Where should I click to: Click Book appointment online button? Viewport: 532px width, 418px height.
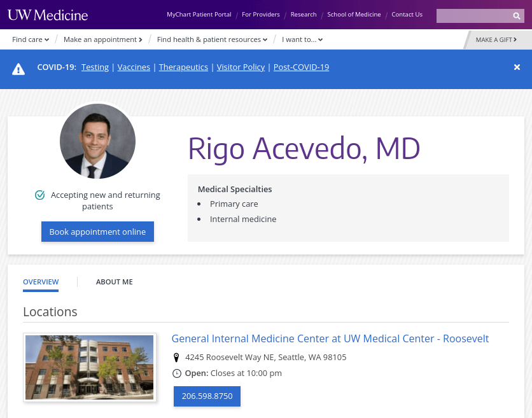coord(98,232)
